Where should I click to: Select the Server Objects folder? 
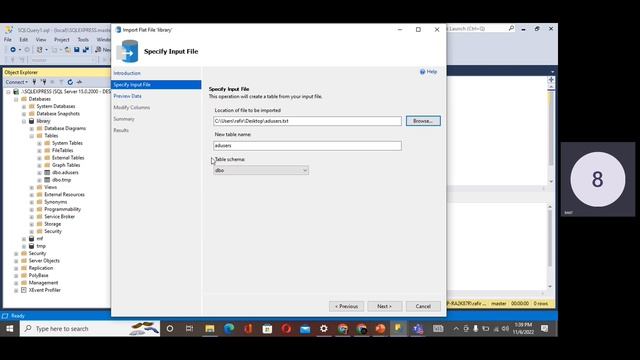click(x=44, y=261)
